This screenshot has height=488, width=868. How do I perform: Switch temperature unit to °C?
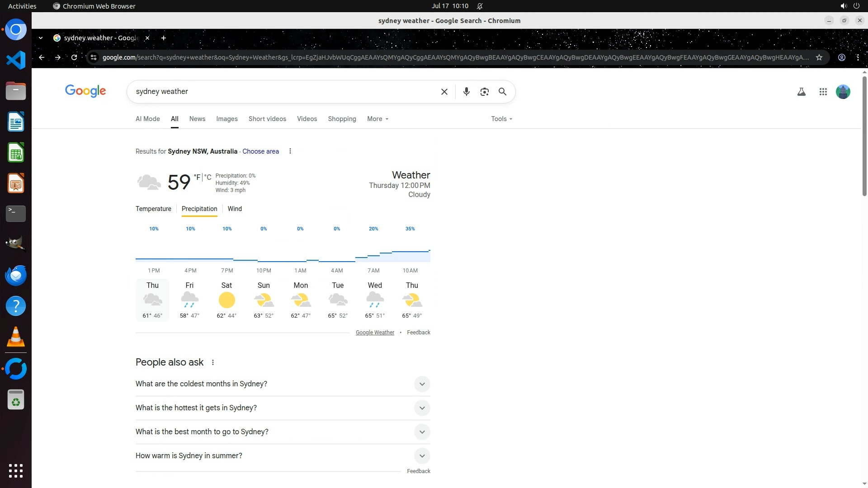tap(208, 177)
